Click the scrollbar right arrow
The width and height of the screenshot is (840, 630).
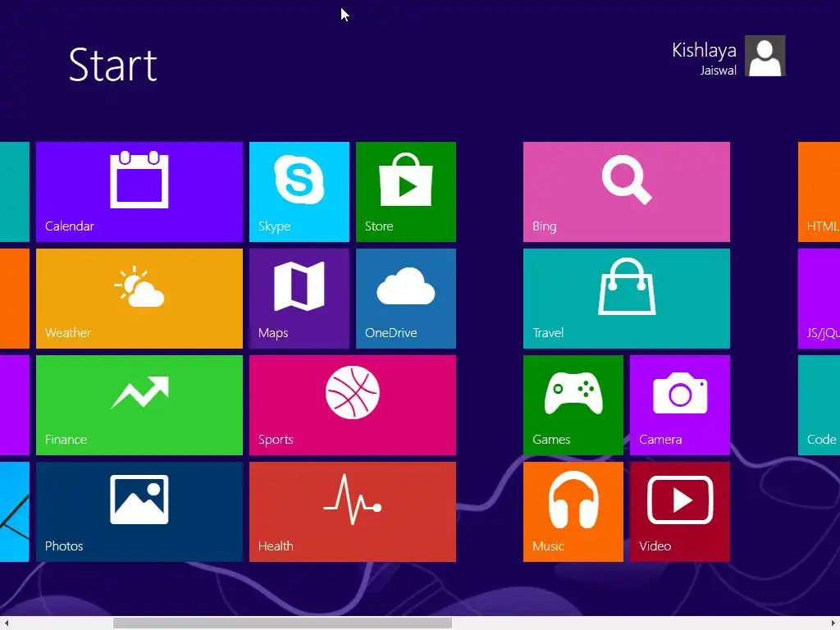[833, 623]
